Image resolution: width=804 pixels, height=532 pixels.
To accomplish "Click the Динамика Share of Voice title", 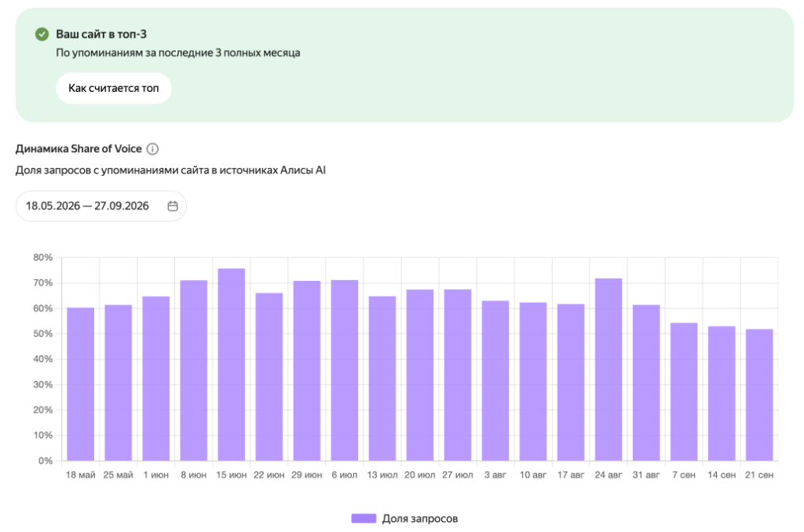I will pos(79,148).
